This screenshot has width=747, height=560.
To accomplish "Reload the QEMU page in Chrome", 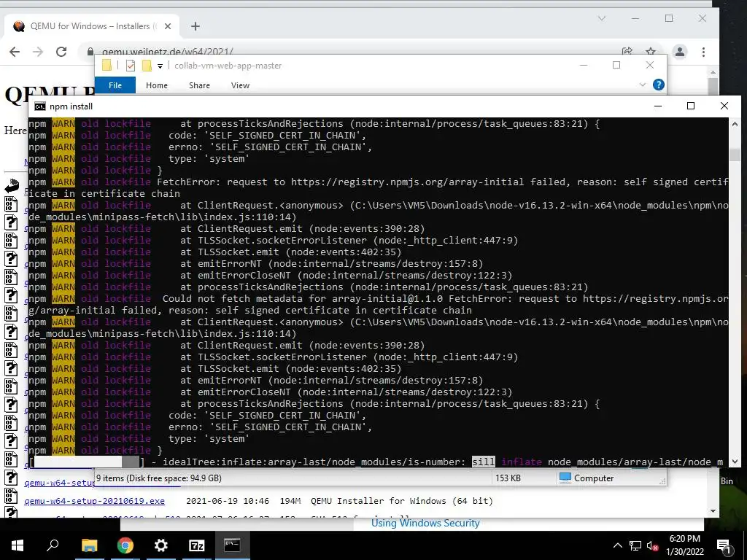I will [61, 52].
